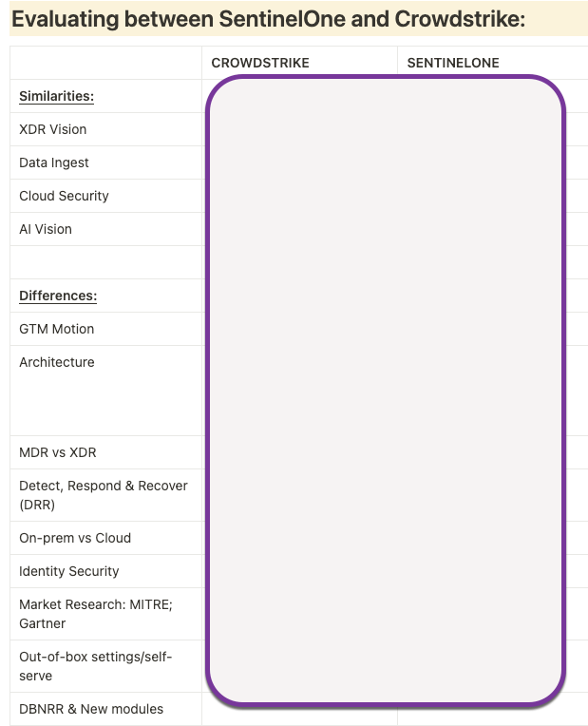Click the Detect, Respond & Recover (DRR) cell
588x726 pixels.
point(104,495)
